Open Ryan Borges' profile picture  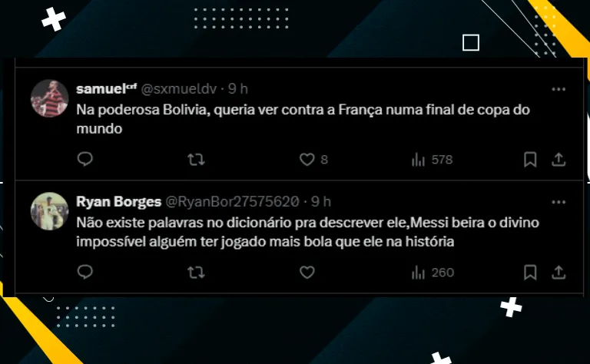click(x=49, y=211)
